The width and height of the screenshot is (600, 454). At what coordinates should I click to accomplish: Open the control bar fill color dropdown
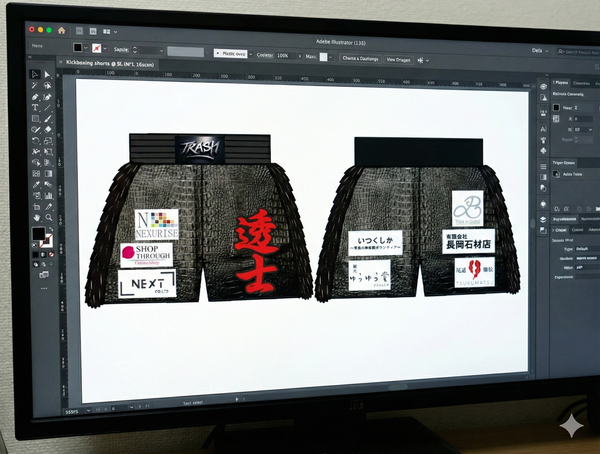[86, 48]
